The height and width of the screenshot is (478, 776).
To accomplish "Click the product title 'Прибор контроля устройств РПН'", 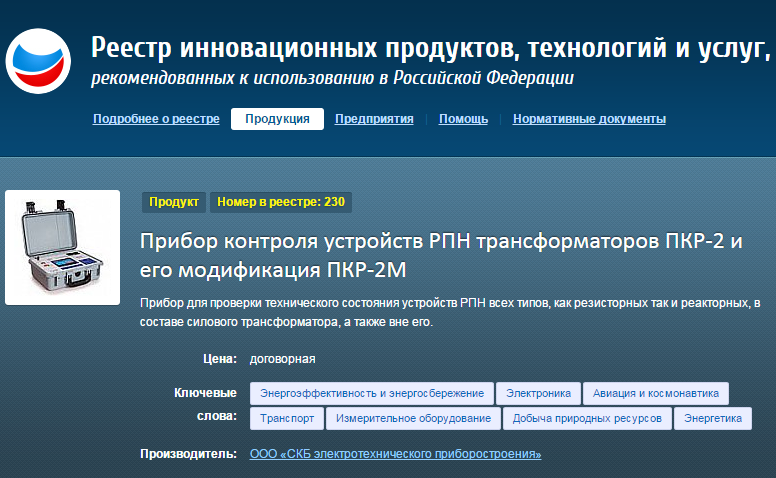I will point(440,255).
